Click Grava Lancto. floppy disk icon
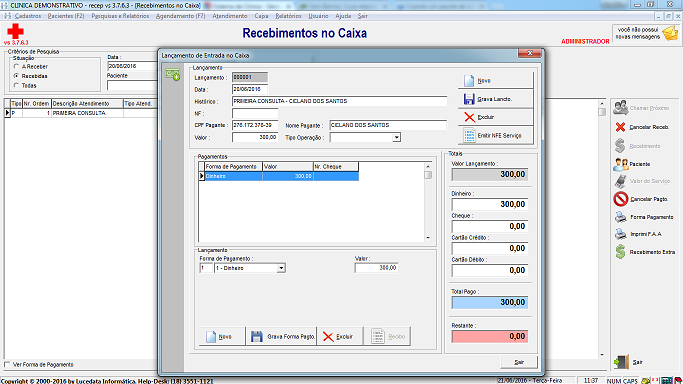 pyautogui.click(x=469, y=99)
